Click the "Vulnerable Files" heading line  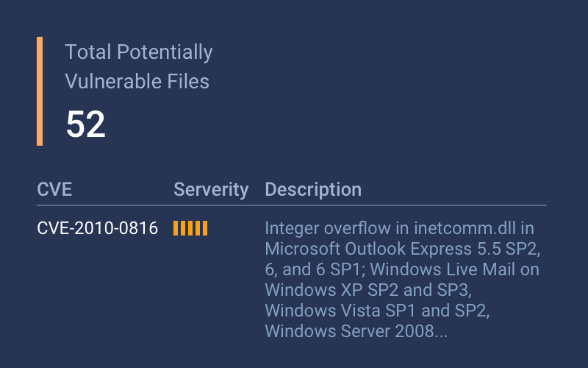coord(137,81)
